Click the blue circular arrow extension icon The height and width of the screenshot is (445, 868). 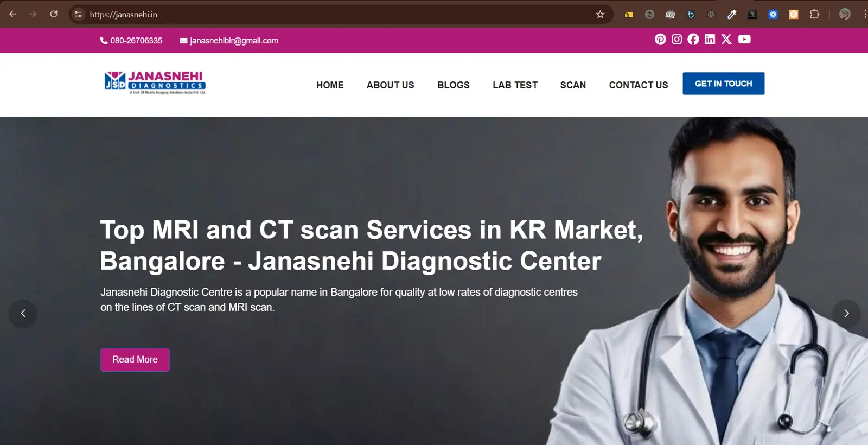click(691, 15)
